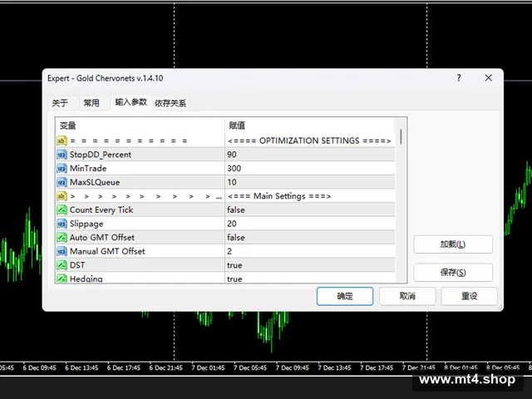
Task: Click the 确定 button
Action: (345, 296)
